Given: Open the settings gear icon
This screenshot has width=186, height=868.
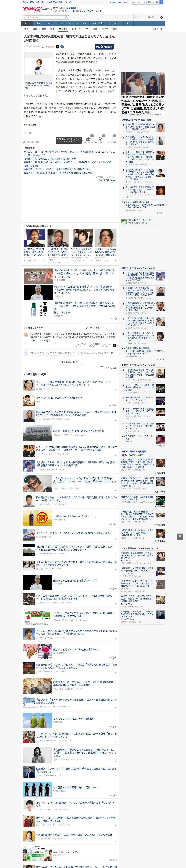Looking at the screenshot, I should click(x=161, y=17).
